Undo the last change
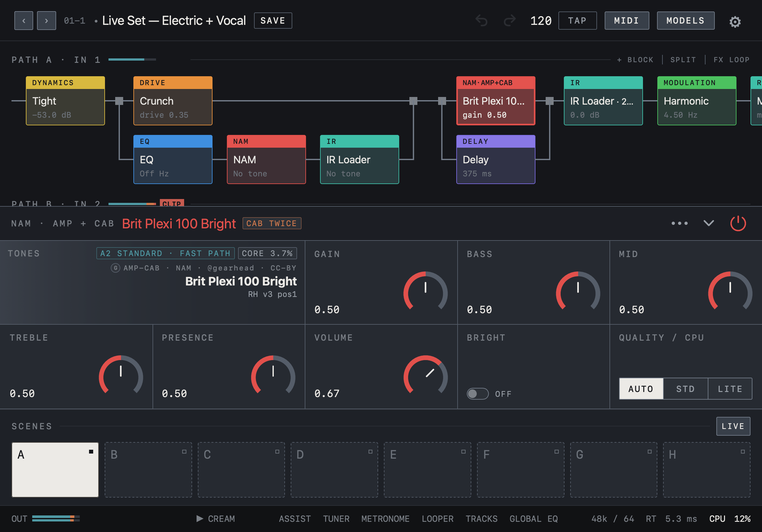Image resolution: width=762 pixels, height=532 pixels. 482,20
